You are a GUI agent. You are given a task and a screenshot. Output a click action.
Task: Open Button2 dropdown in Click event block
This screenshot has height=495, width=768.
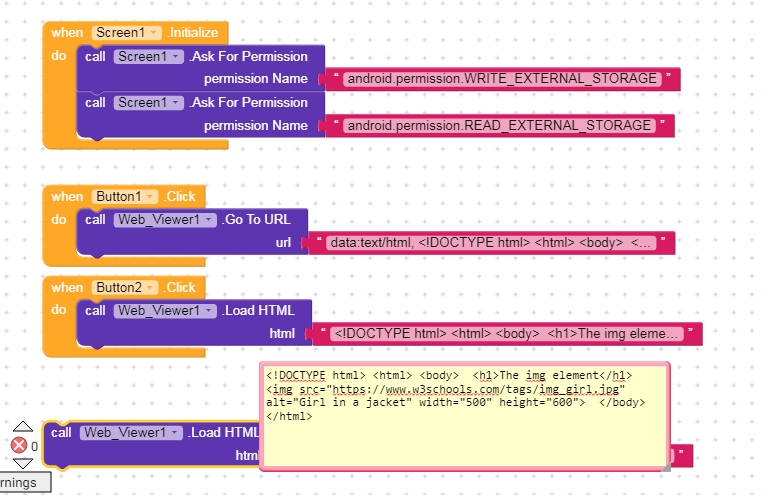click(124, 287)
